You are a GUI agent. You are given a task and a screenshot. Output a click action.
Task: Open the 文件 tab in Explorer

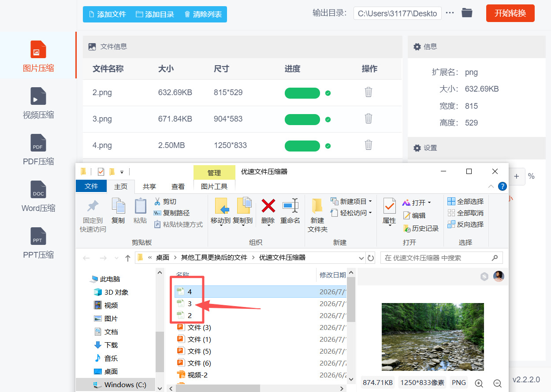tap(91, 186)
